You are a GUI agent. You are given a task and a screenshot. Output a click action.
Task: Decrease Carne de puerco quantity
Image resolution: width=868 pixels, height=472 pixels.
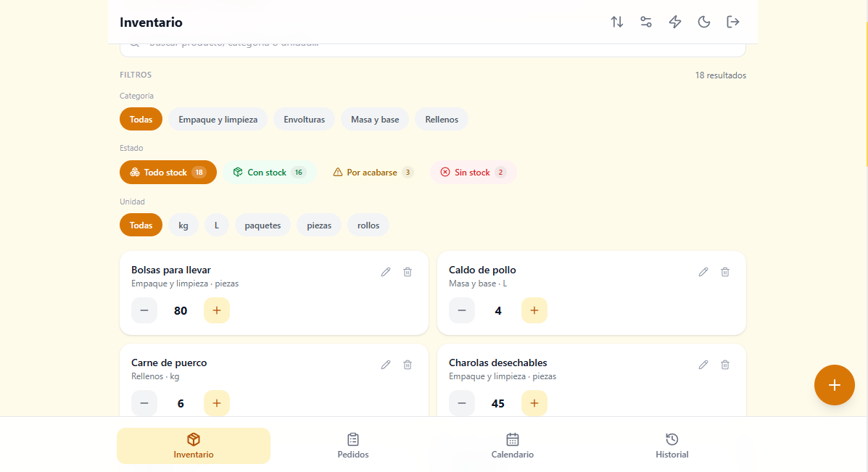(x=144, y=403)
